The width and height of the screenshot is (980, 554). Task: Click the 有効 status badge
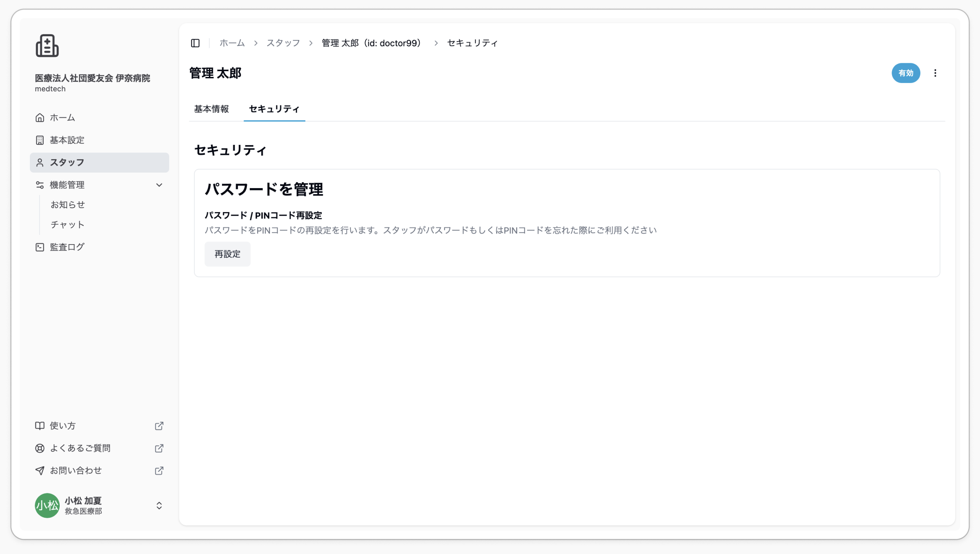coord(906,73)
